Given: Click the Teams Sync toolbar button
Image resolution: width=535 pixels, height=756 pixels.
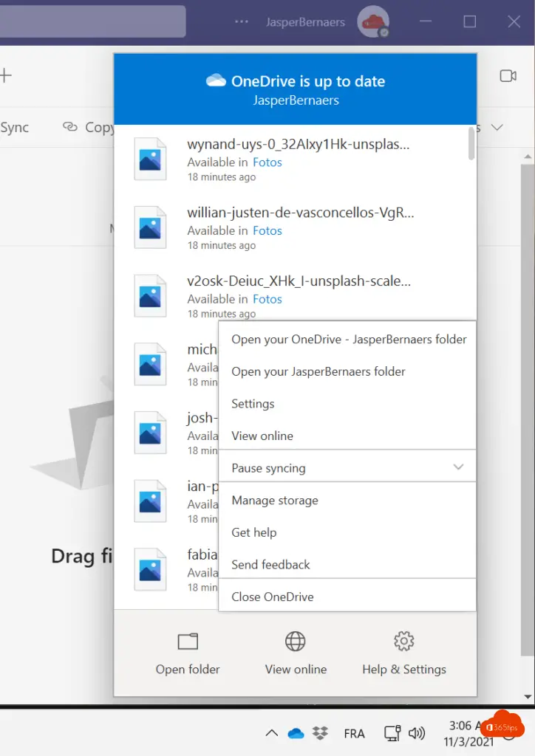Looking at the screenshot, I should (x=15, y=127).
